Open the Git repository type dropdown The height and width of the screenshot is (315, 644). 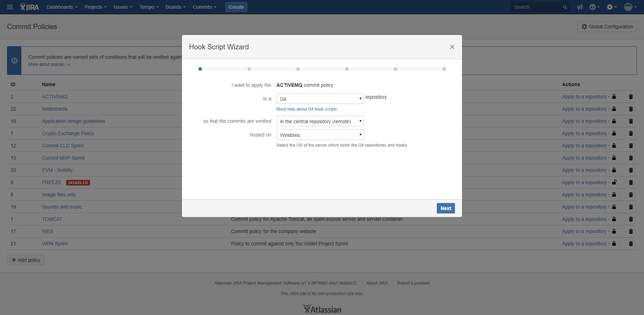point(320,99)
